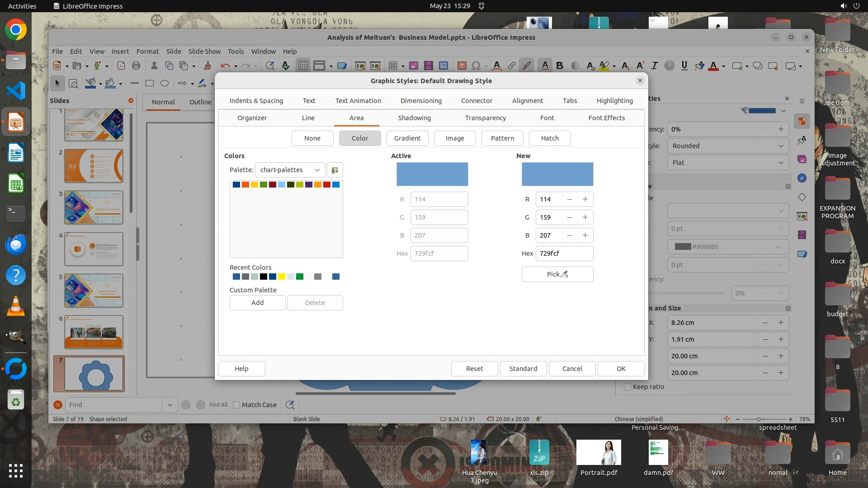Open the Slide Show menu
This screenshot has width=868, height=488.
coord(204,52)
